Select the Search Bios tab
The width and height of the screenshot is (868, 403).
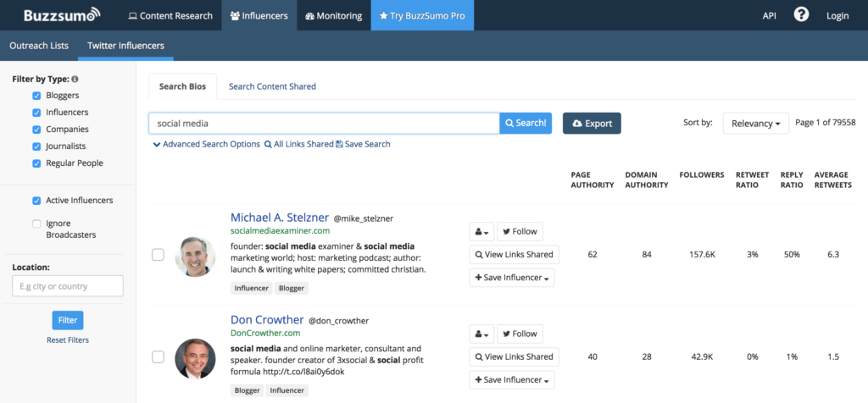183,87
